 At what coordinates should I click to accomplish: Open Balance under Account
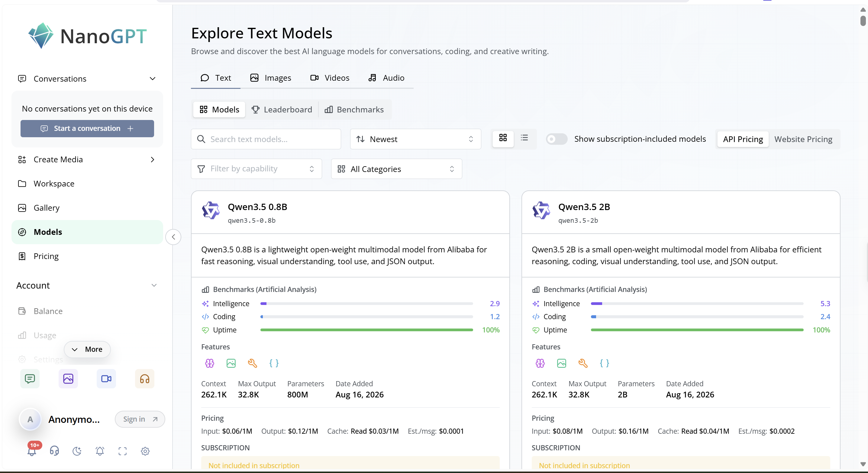pyautogui.click(x=87, y=311)
